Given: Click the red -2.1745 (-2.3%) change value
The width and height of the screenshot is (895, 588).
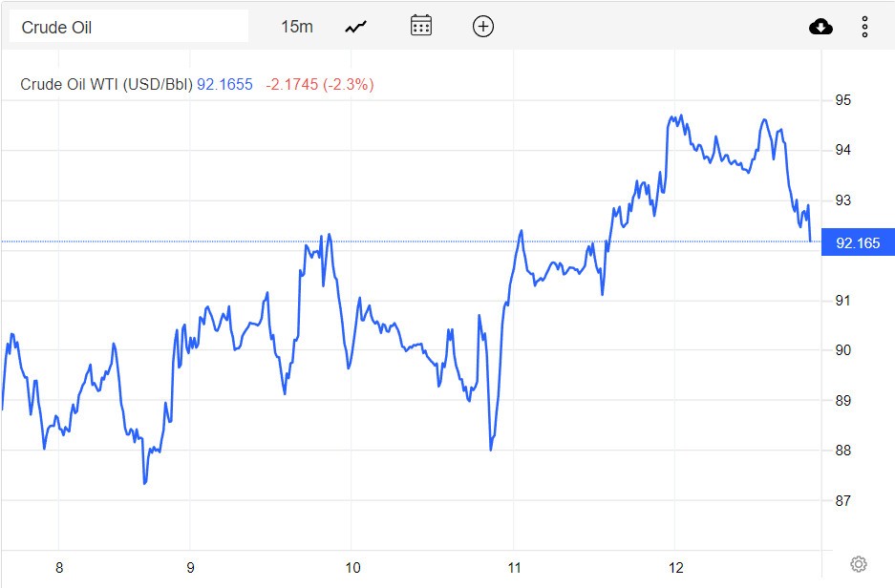Looking at the screenshot, I should [x=319, y=85].
